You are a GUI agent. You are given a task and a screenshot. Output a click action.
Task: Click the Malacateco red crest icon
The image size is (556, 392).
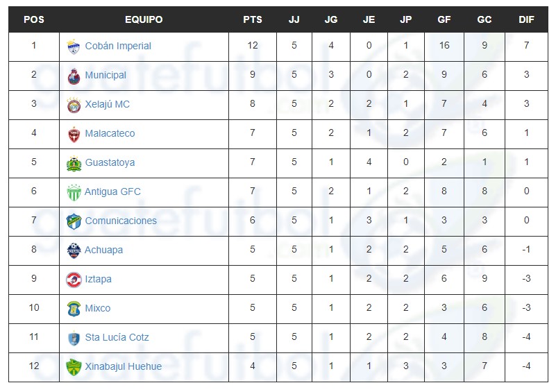tap(74, 135)
